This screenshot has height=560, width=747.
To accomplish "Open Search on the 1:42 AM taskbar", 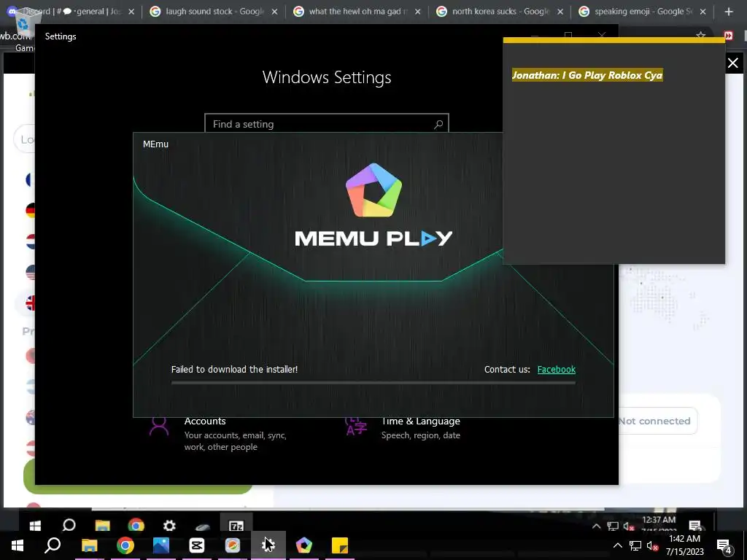I will click(53, 545).
